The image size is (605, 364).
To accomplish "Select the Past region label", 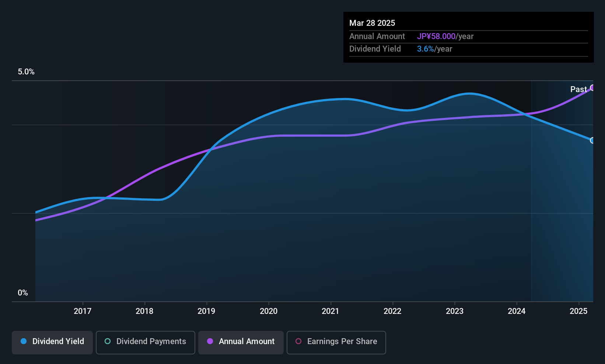I will 578,89.
